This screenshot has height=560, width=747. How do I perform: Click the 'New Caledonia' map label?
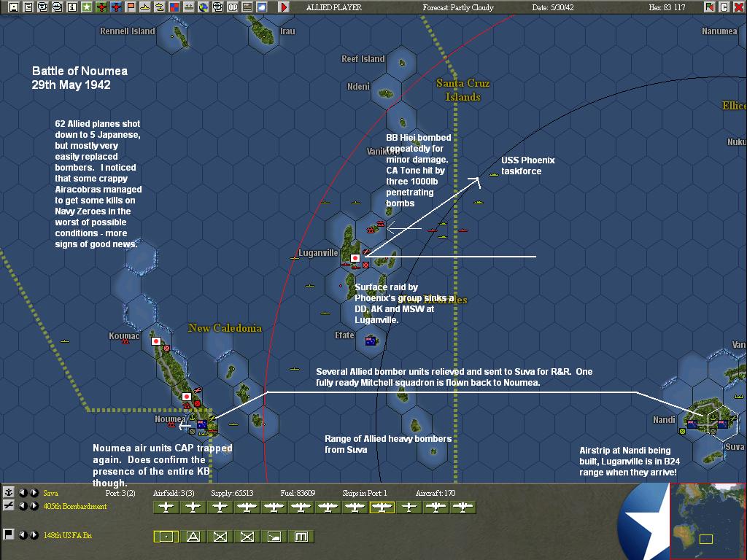(225, 327)
